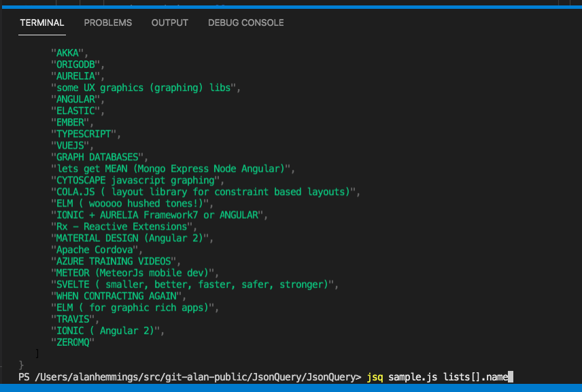Click the "GRAPH DATABASES" line
Viewport: 582px width, 392px height.
pyautogui.click(x=99, y=157)
